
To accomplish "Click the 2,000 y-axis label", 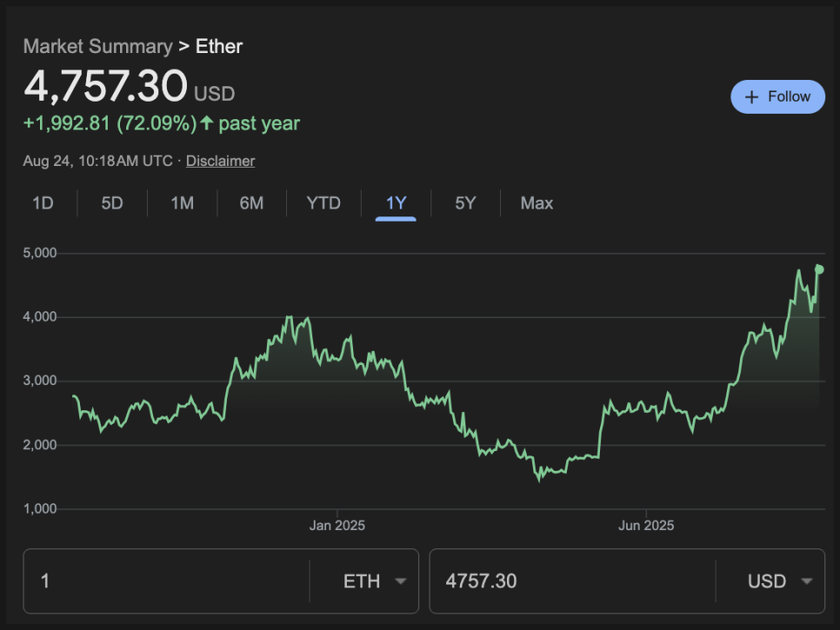I will pyautogui.click(x=40, y=445).
